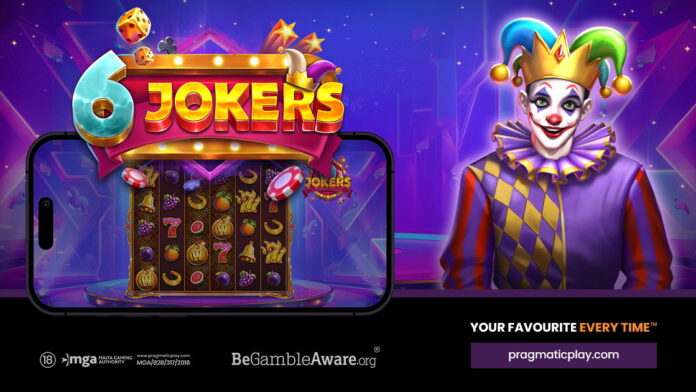Click the joker character's golden crown

(559, 61)
